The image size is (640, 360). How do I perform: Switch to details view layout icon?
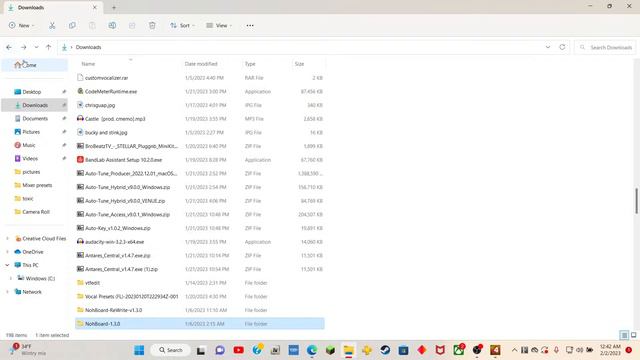coord(624,335)
